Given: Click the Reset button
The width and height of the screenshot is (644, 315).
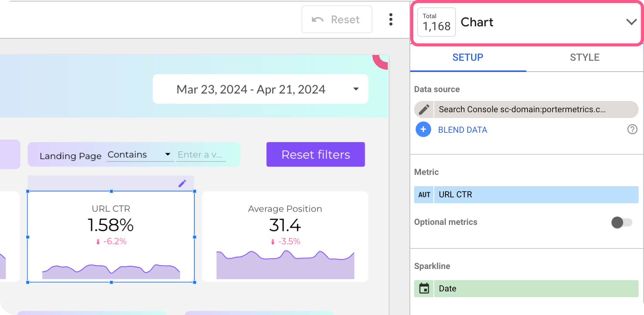Looking at the screenshot, I should point(337,19).
